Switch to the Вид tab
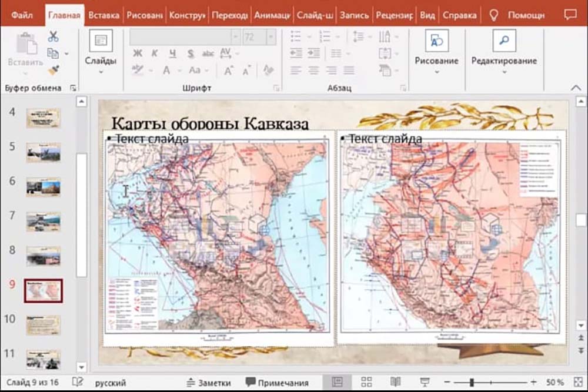Viewport: 588px width, 392px height. pyautogui.click(x=427, y=15)
